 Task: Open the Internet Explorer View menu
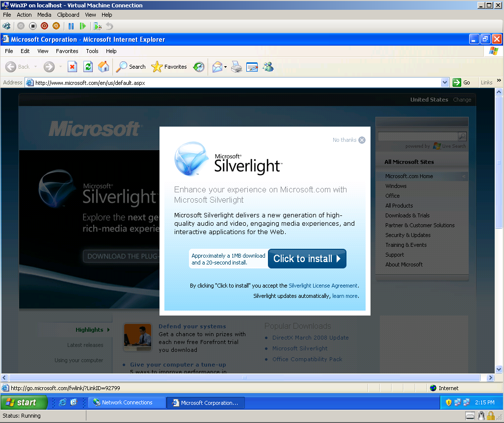click(x=43, y=51)
